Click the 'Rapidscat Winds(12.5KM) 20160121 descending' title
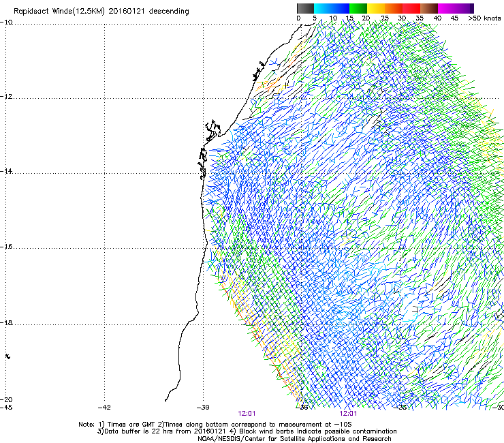The width and height of the screenshot is (504, 443). [x=101, y=11]
